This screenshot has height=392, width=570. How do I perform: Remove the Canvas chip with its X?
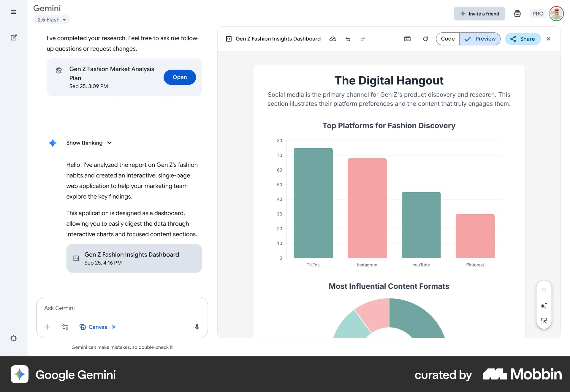(113, 327)
